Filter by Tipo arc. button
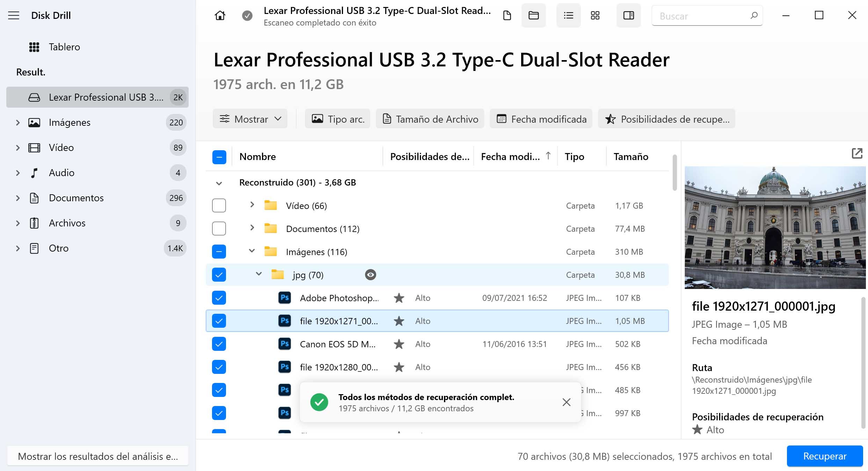Image resolution: width=868 pixels, height=471 pixels. (x=337, y=119)
